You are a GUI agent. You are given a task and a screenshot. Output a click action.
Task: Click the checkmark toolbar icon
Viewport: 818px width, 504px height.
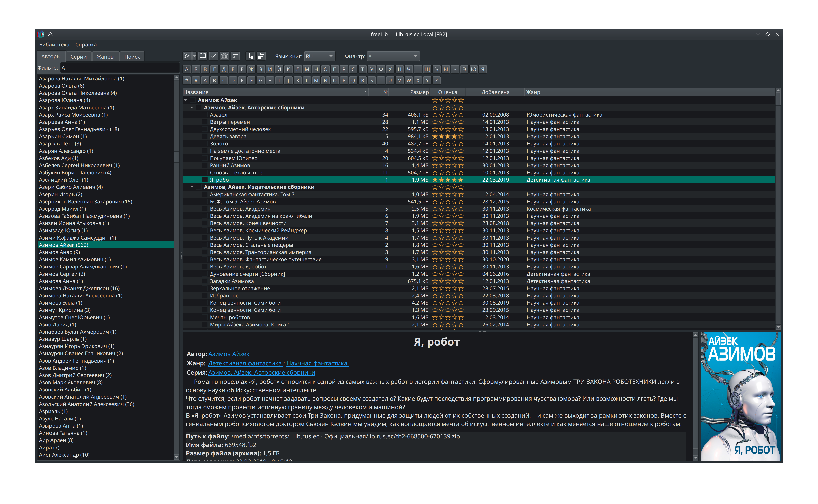pyautogui.click(x=213, y=56)
